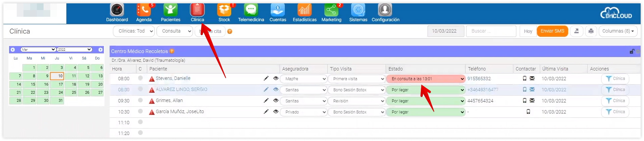Sort by Hora column header
Viewport: 644px width, 141px height.
(x=117, y=69)
